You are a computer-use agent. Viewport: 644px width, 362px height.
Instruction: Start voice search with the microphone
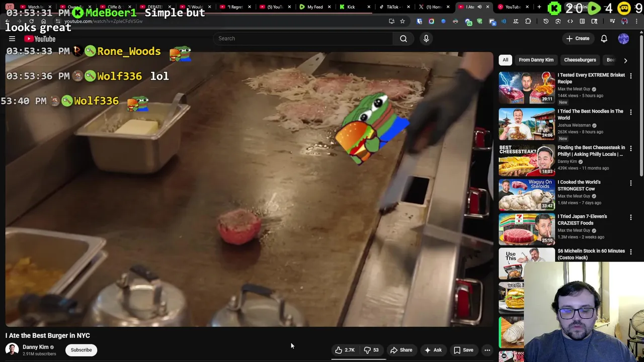pos(426,38)
